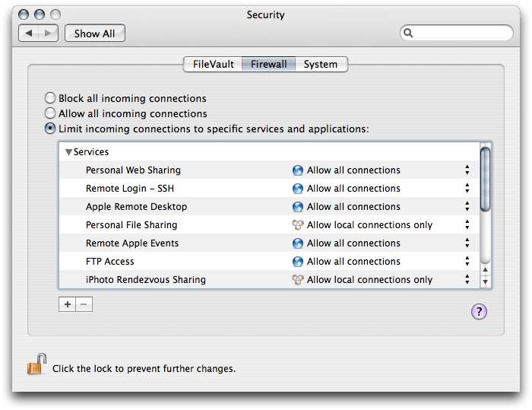Click the open padlock icon
This screenshot has width=532, height=410.
tap(36, 364)
